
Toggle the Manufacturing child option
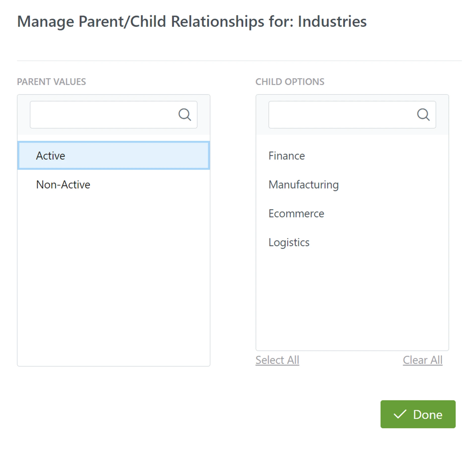(x=304, y=185)
